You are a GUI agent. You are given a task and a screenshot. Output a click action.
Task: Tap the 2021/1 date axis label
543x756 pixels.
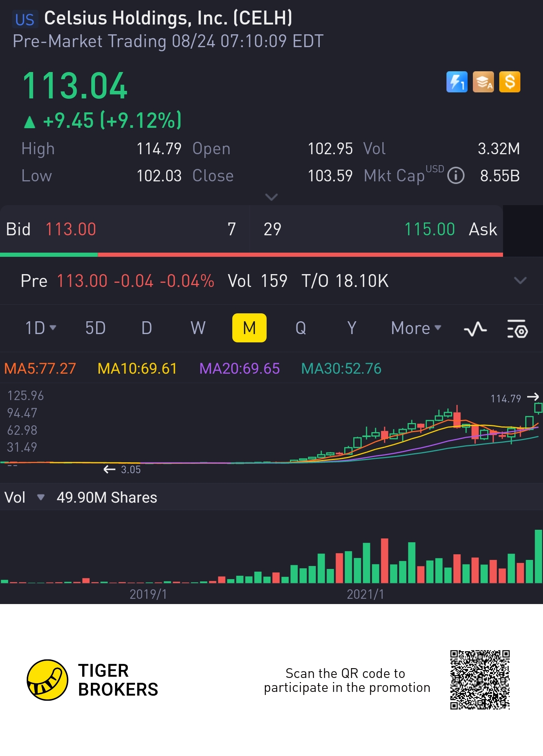coord(365,594)
